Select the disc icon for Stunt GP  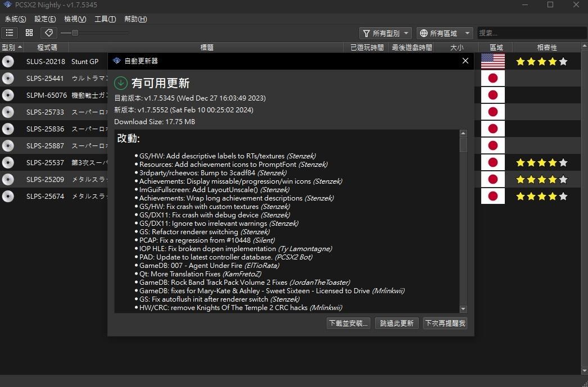point(8,62)
